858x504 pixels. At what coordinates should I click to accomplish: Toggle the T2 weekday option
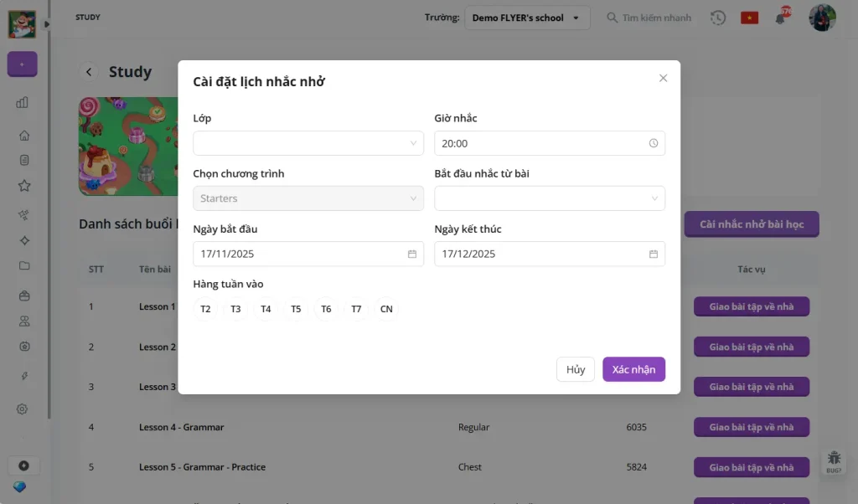click(205, 309)
